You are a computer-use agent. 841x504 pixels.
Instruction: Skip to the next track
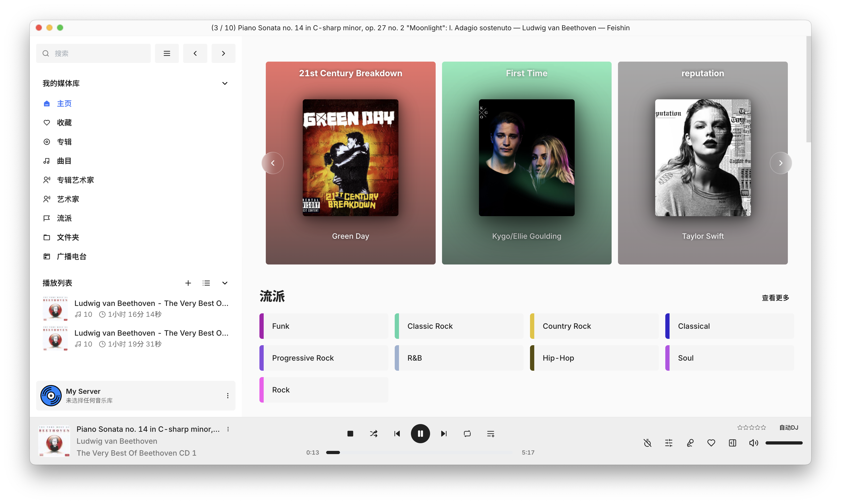(444, 434)
